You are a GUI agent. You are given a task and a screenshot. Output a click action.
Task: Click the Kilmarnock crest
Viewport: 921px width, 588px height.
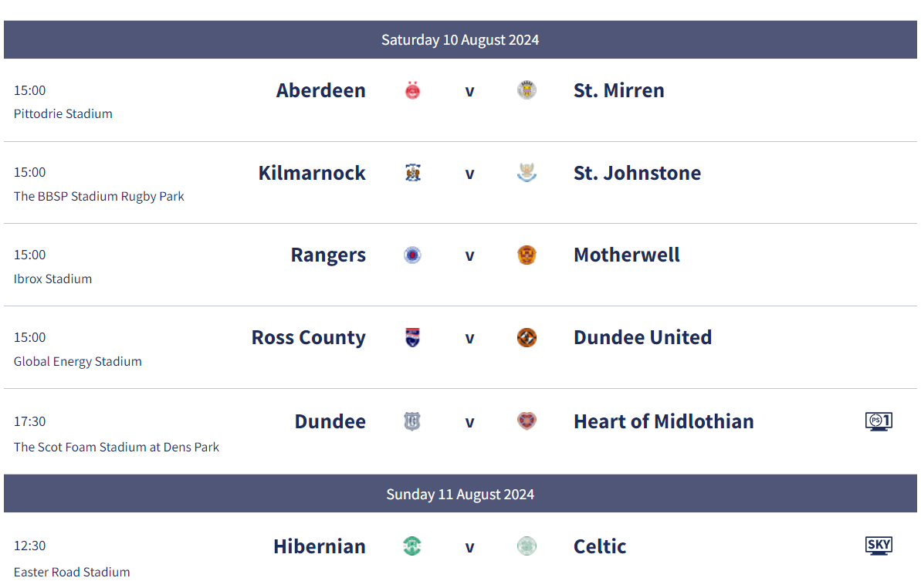pyautogui.click(x=413, y=173)
